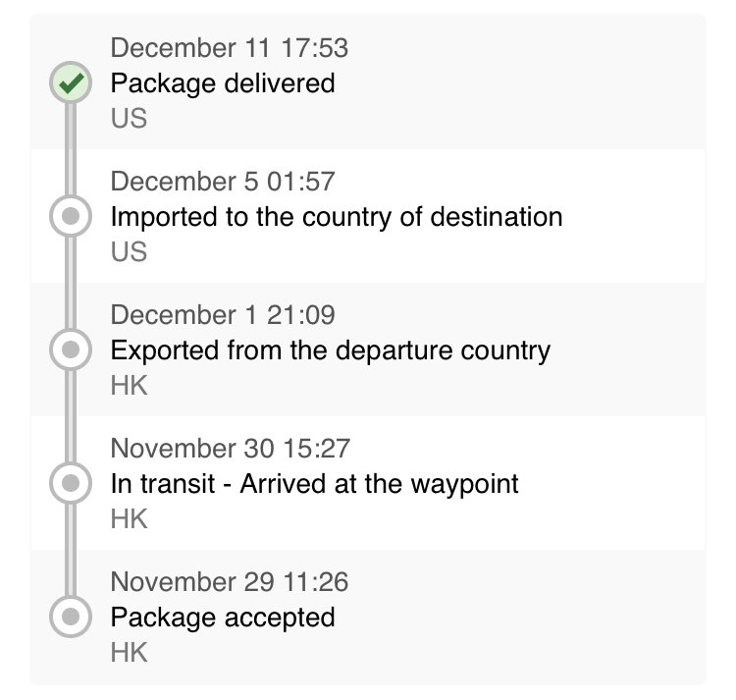Click the December 11 17:53 timestamp
Viewport: 736px width, 700px height.
(x=229, y=48)
